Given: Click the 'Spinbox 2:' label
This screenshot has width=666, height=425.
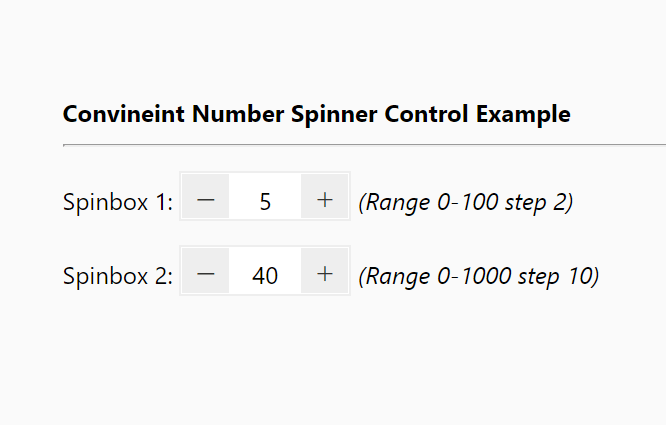Looking at the screenshot, I should pos(118,276).
